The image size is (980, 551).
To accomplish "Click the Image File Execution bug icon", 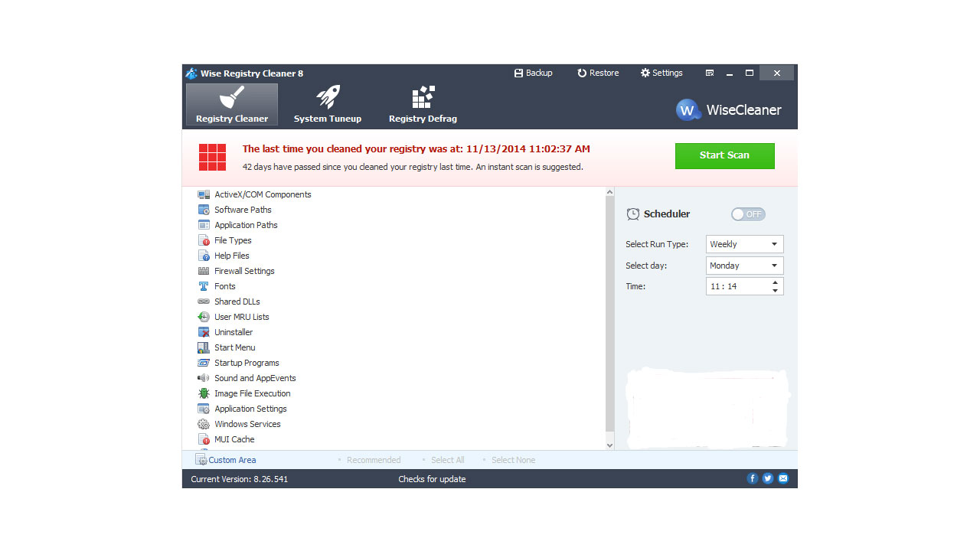I will coord(204,393).
